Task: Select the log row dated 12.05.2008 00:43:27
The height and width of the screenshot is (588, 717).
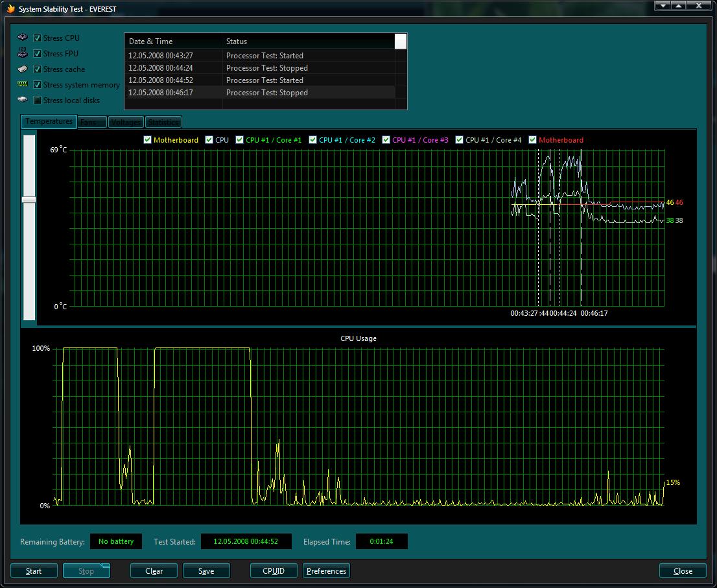Action: [260, 55]
